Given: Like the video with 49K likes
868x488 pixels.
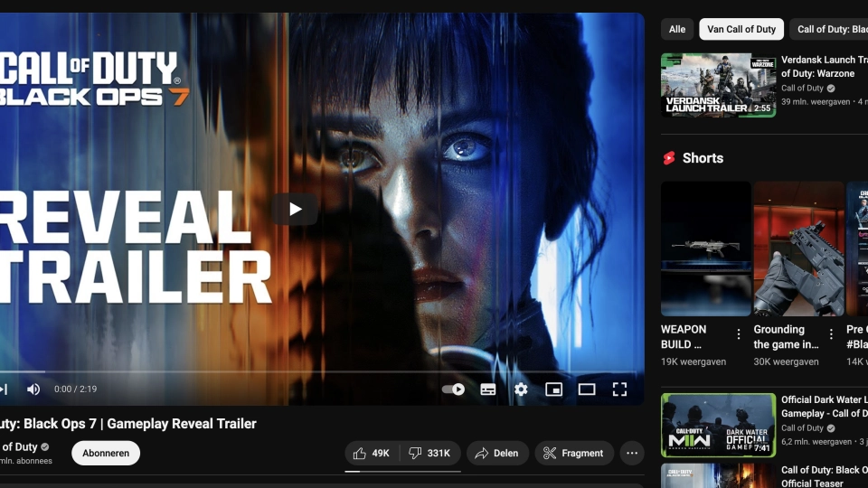Looking at the screenshot, I should (x=371, y=453).
